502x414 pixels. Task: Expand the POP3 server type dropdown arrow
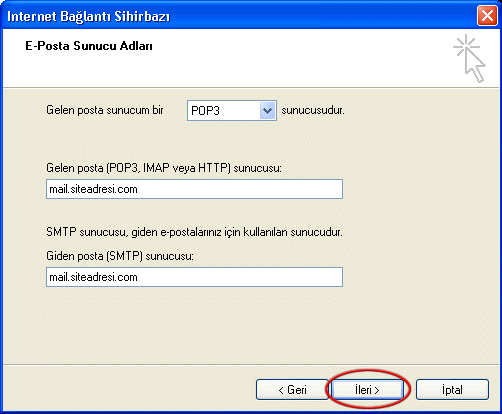[268, 110]
